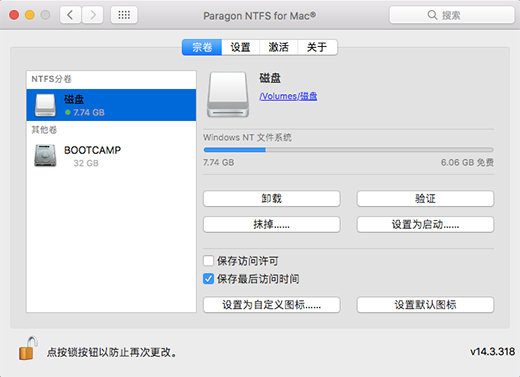Click the NTFS分卷 section header
This screenshot has width=520, height=377.
52,79
